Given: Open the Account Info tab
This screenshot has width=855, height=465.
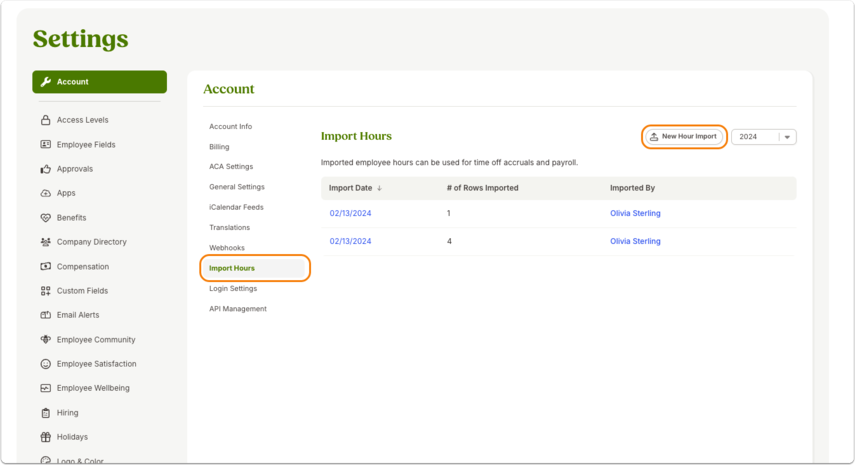Looking at the screenshot, I should 231,126.
